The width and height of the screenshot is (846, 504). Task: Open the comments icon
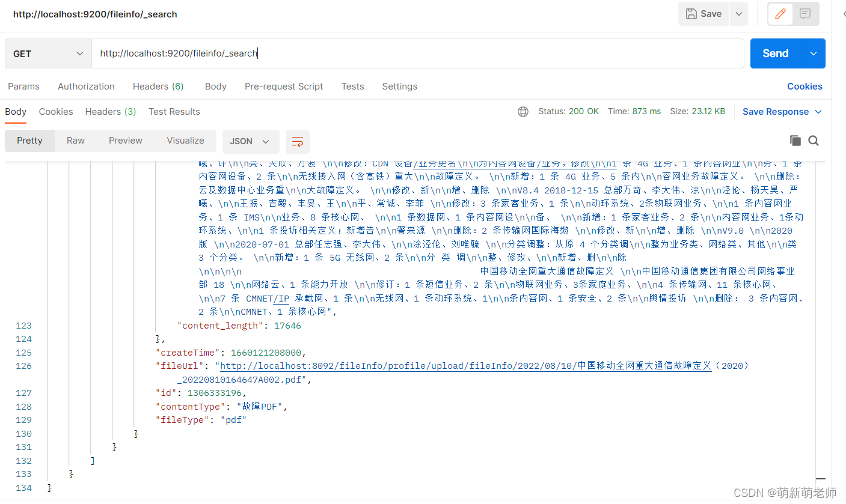tap(806, 14)
